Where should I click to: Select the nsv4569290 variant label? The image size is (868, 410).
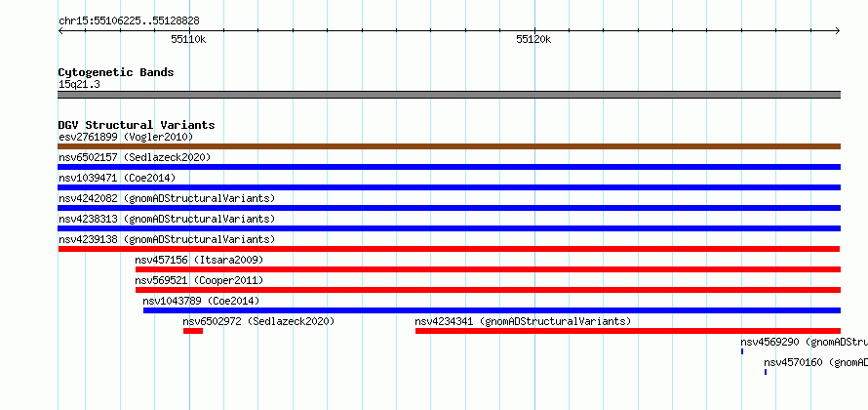tap(804, 342)
